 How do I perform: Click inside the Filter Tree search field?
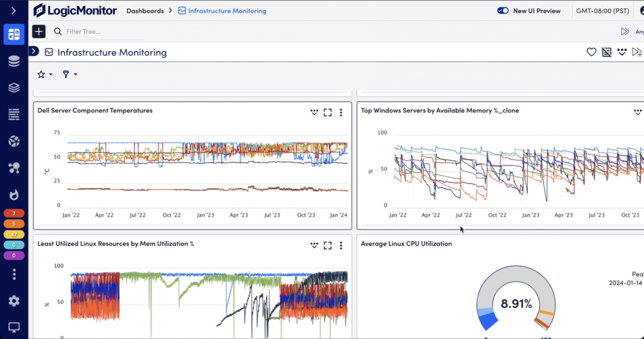96,31
